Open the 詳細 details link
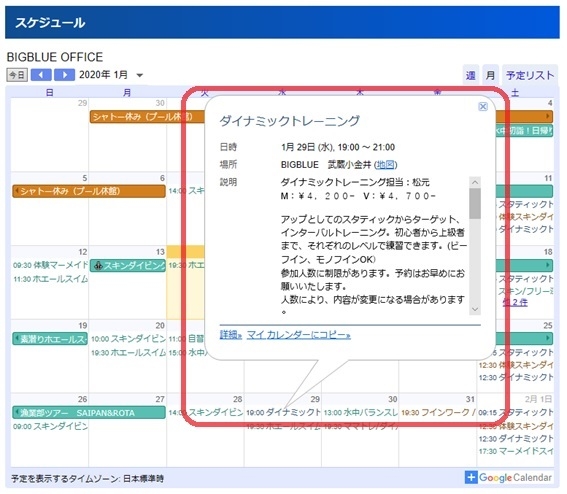 point(230,335)
